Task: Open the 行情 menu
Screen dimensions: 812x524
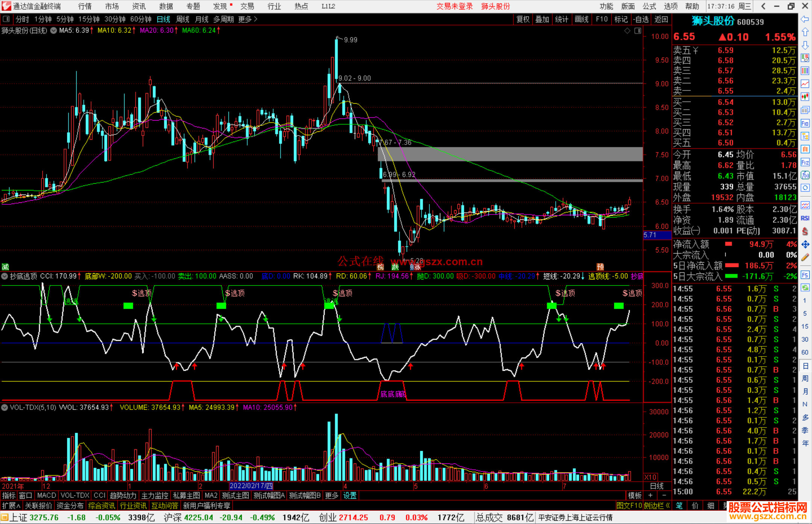Action: point(85,6)
